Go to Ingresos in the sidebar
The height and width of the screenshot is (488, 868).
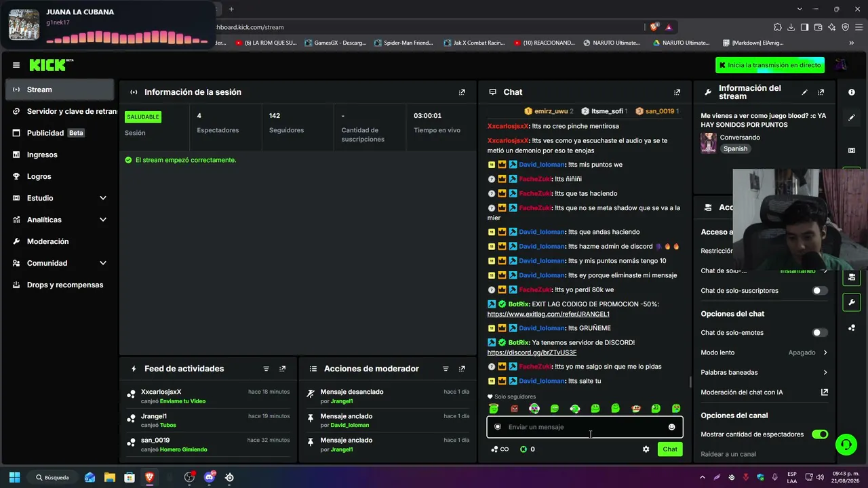coord(60,155)
